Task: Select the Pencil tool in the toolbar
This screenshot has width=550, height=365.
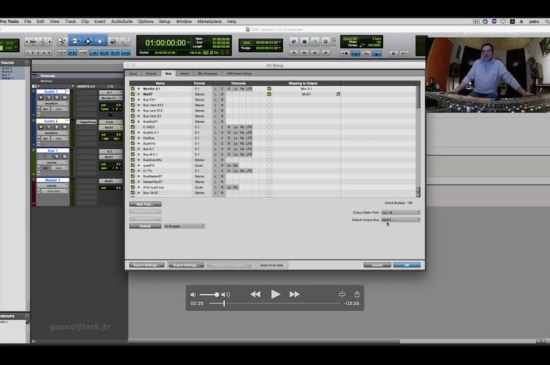Action: point(125,41)
